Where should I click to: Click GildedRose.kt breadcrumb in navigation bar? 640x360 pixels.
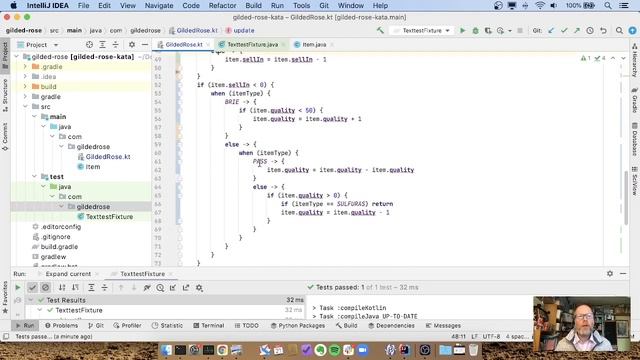pos(193,31)
